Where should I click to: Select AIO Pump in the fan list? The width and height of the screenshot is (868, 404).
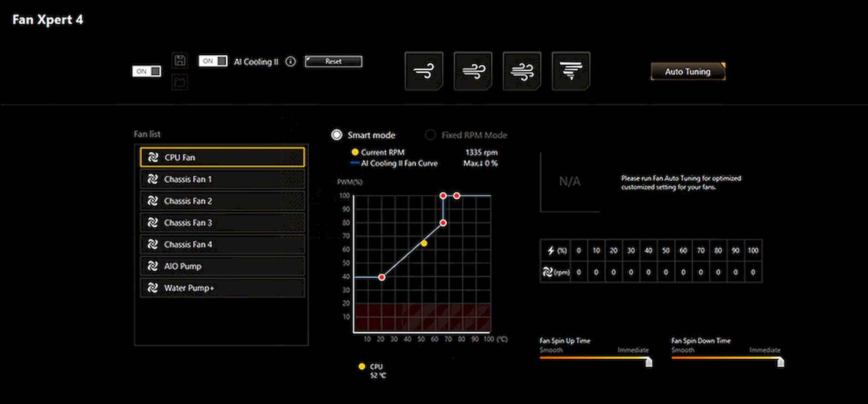point(222,266)
